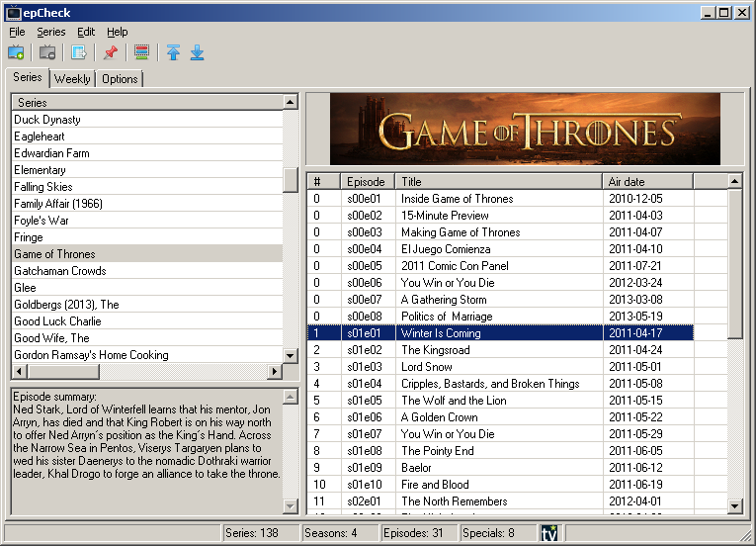Open the Help menu
The image size is (756, 546).
coord(118,32)
